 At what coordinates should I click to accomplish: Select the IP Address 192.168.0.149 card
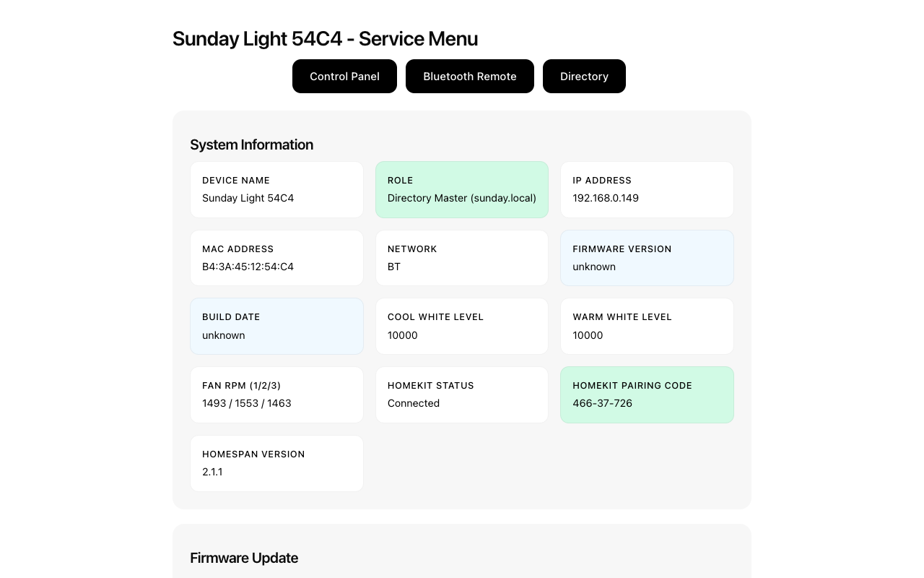647,189
